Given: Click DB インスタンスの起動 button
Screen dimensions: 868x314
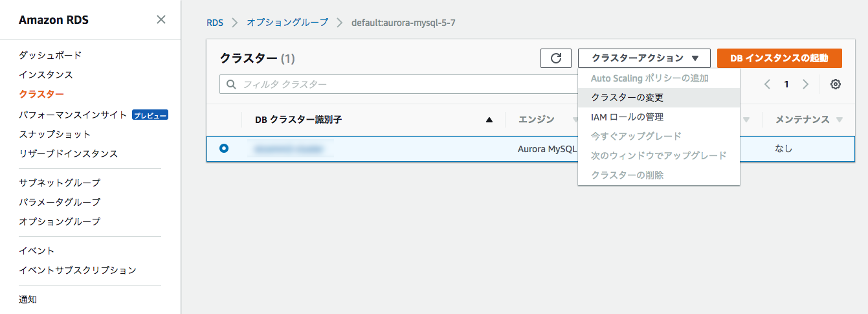Looking at the screenshot, I should pyautogui.click(x=779, y=58).
